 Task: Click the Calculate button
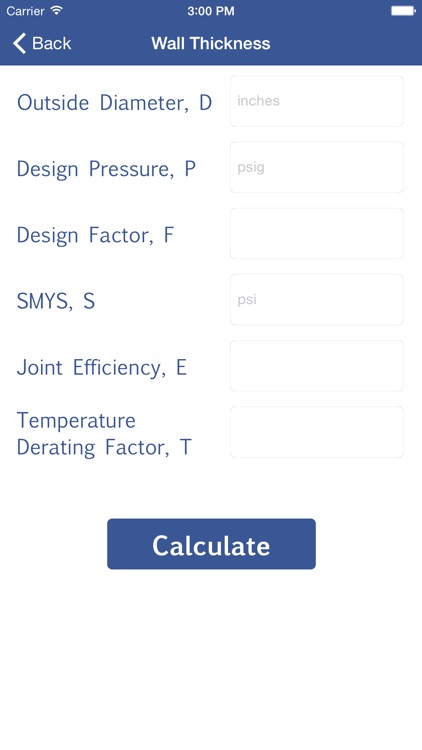(211, 544)
